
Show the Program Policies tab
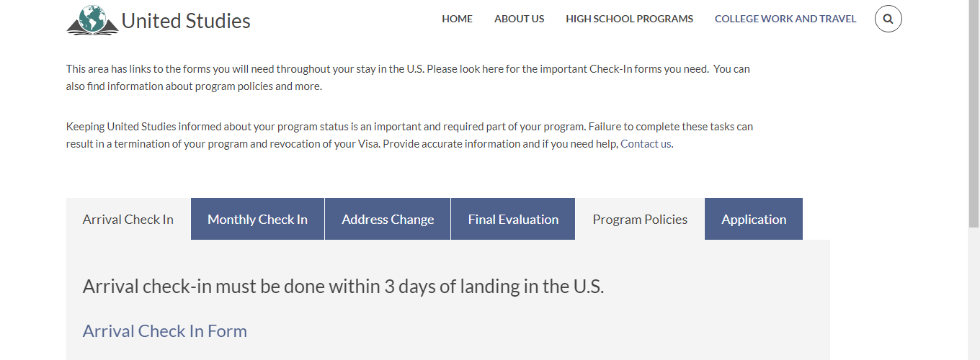(640, 220)
